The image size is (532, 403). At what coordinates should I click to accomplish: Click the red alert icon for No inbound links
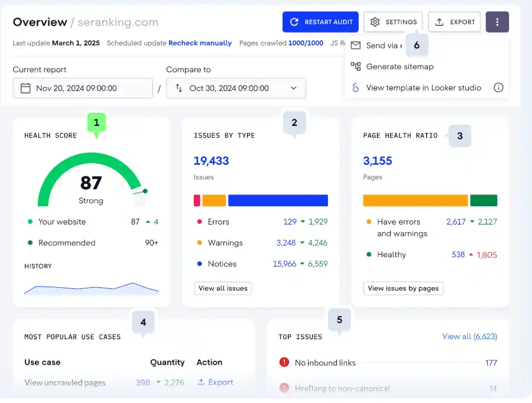click(x=284, y=363)
